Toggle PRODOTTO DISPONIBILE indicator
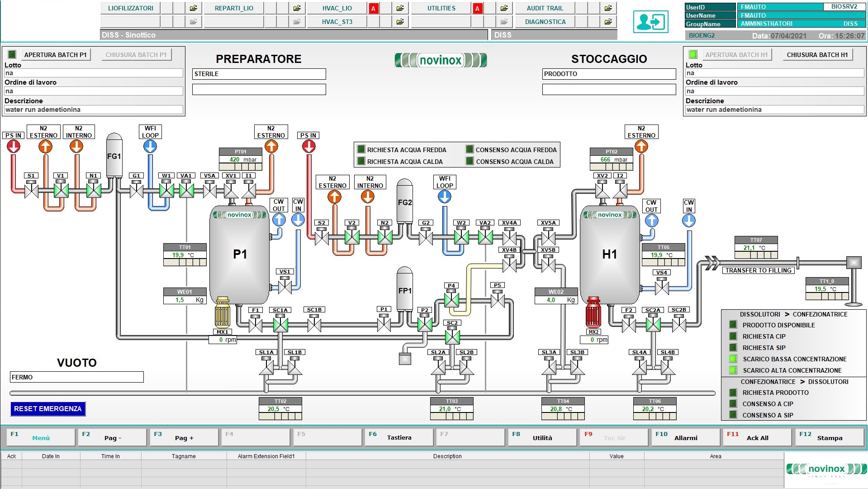 [x=733, y=325]
